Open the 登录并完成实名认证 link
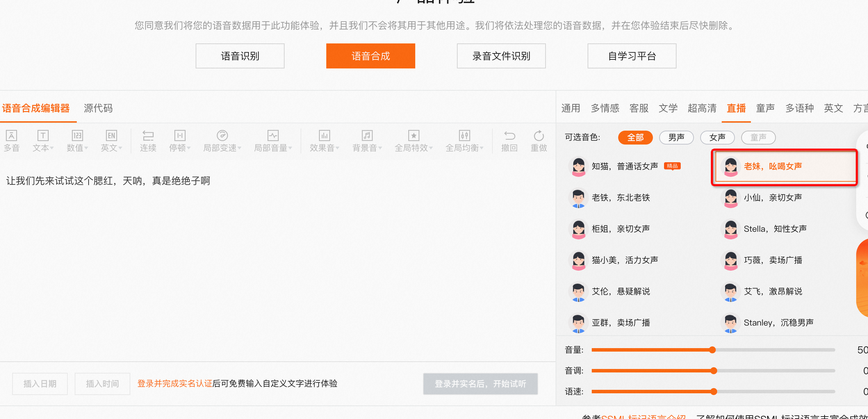 [x=175, y=384]
